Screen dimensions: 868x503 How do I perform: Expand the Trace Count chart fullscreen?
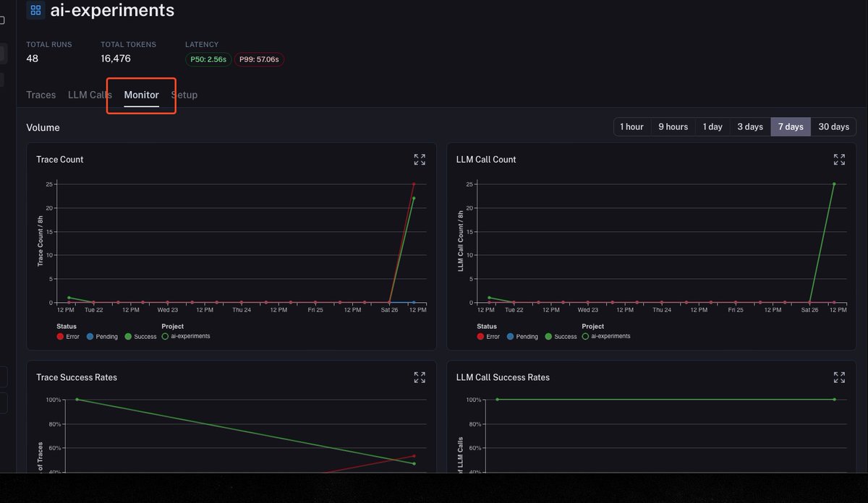(x=420, y=160)
